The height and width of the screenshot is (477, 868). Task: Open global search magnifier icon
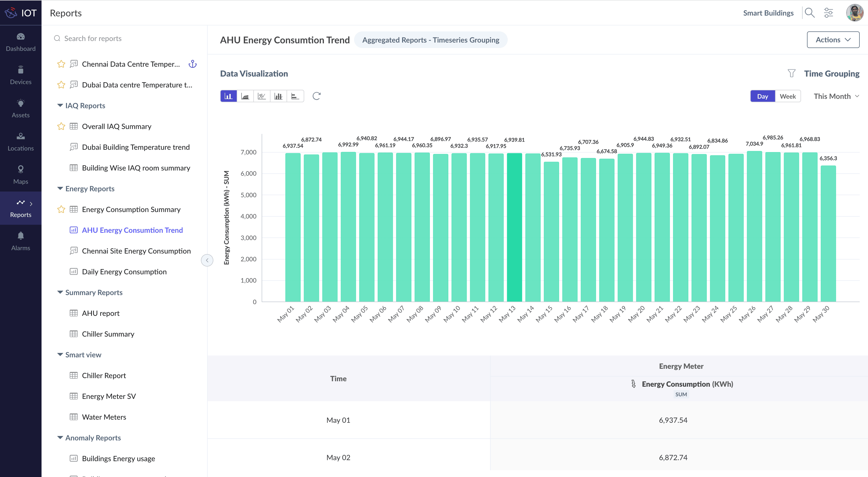[x=809, y=13]
